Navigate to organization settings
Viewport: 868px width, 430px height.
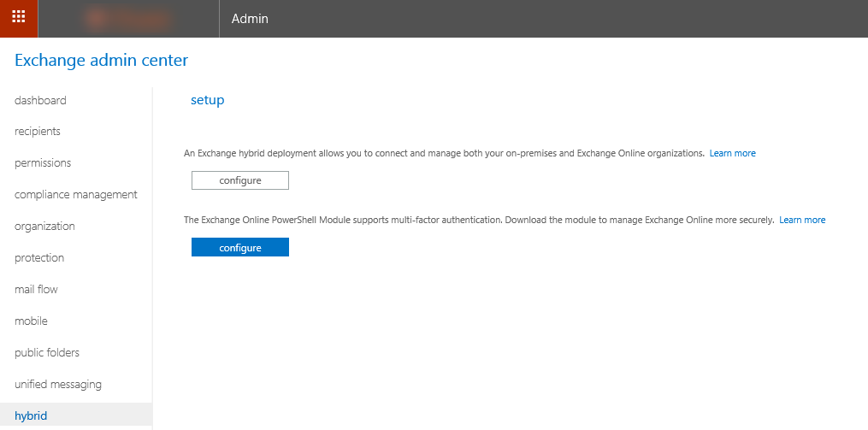pyautogui.click(x=44, y=226)
